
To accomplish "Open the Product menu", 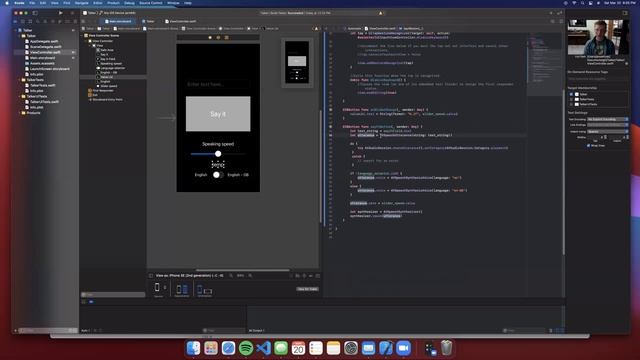I will point(113,3).
